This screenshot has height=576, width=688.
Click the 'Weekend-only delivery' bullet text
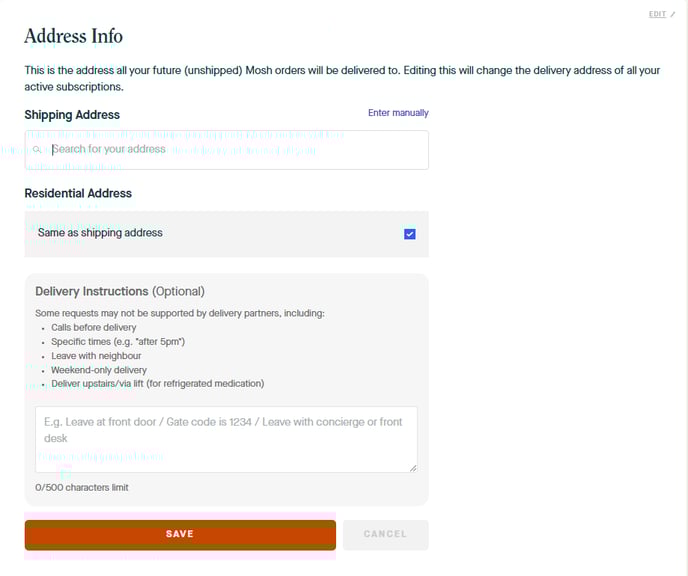tap(98, 370)
